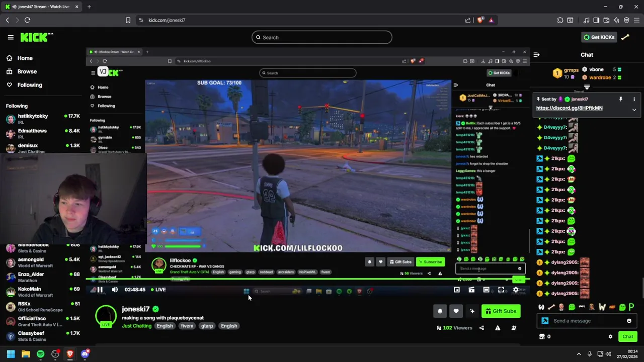Screen dimensions: 644x362
Task: Send message with the Chat button
Action: (627, 337)
